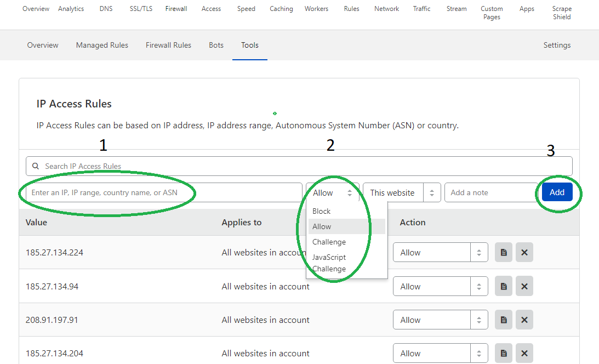Open the action dropdown for 185.27.134.224
Viewport: 599px width, 364px height.
(440, 253)
